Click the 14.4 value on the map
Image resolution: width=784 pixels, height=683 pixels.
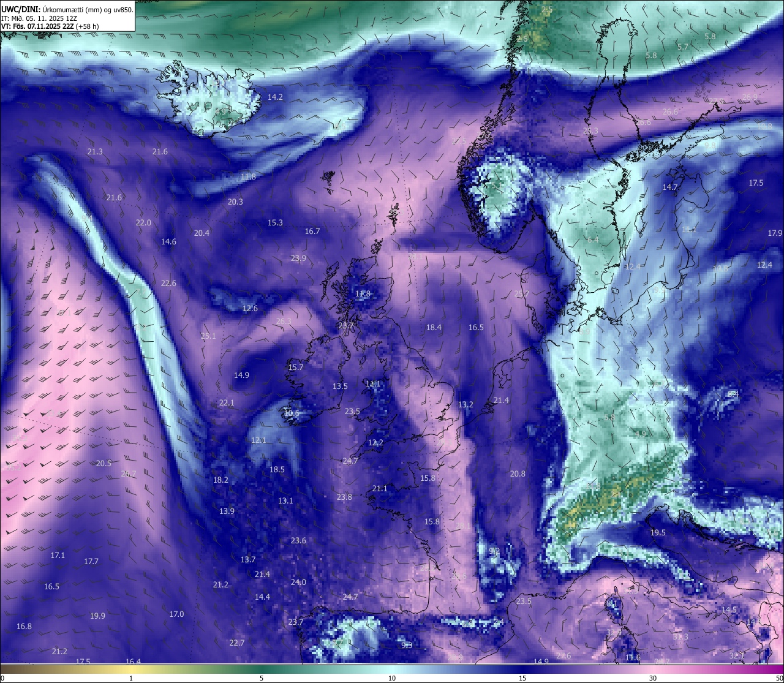[262, 597]
